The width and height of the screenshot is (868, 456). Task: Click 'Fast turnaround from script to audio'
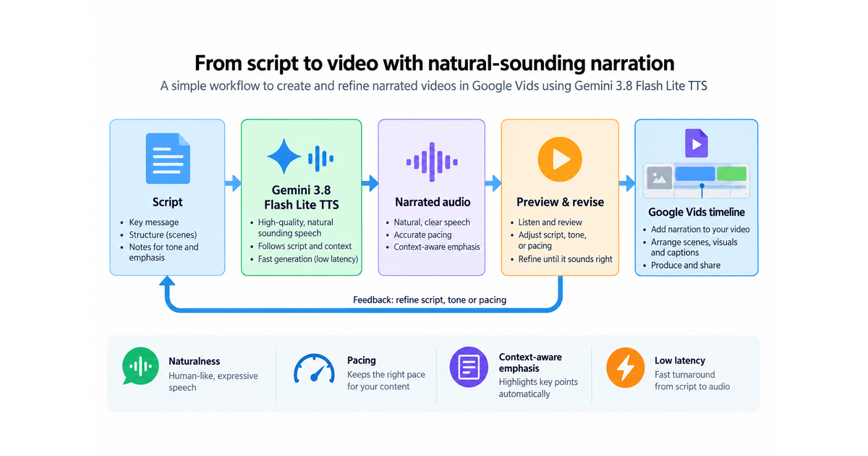[x=692, y=380]
